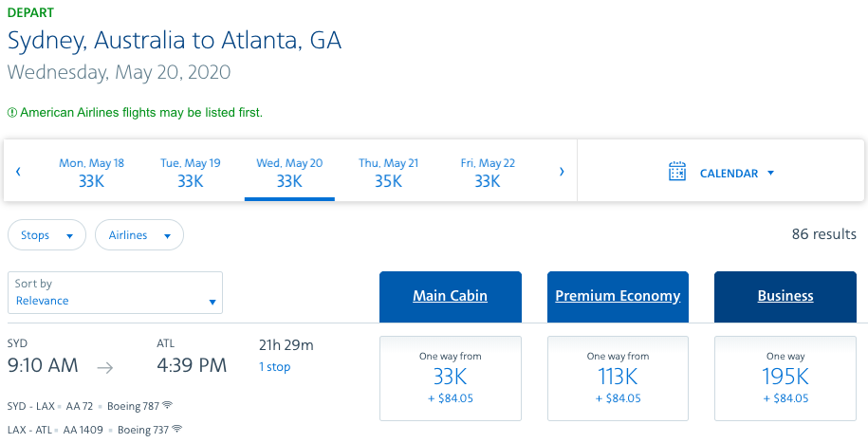The image size is (868, 443).
Task: Open the Stops filter dropdown
Action: click(x=47, y=235)
